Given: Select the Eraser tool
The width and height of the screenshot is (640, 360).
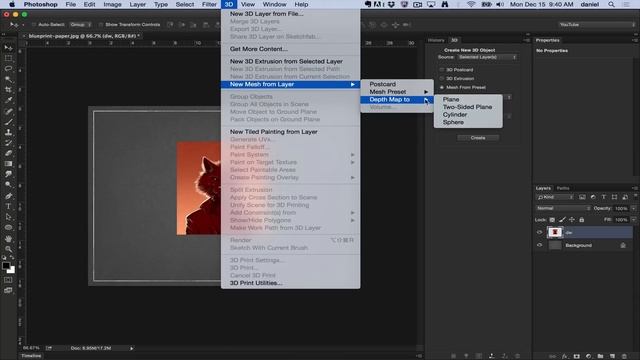Looking at the screenshot, I should pos(8,153).
